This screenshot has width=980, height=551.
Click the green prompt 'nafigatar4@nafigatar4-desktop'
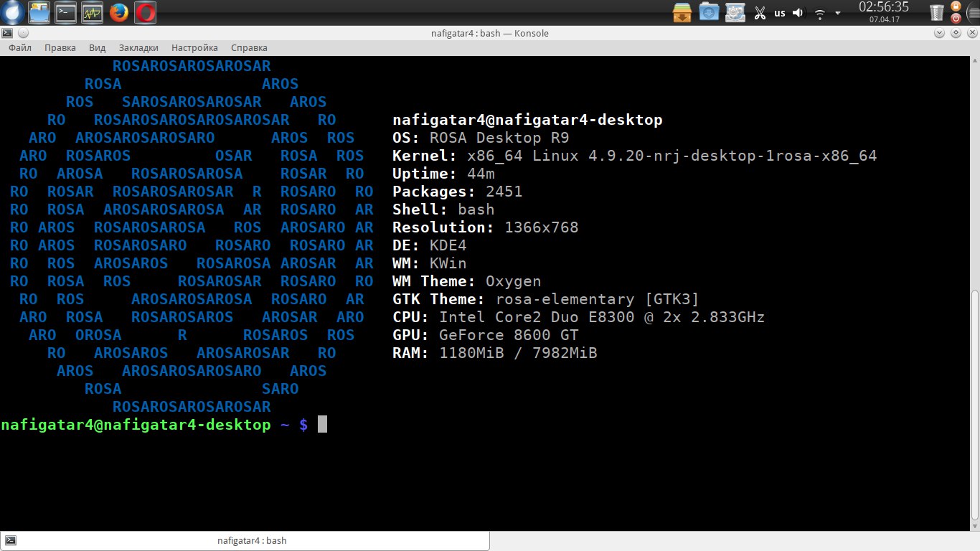(136, 425)
